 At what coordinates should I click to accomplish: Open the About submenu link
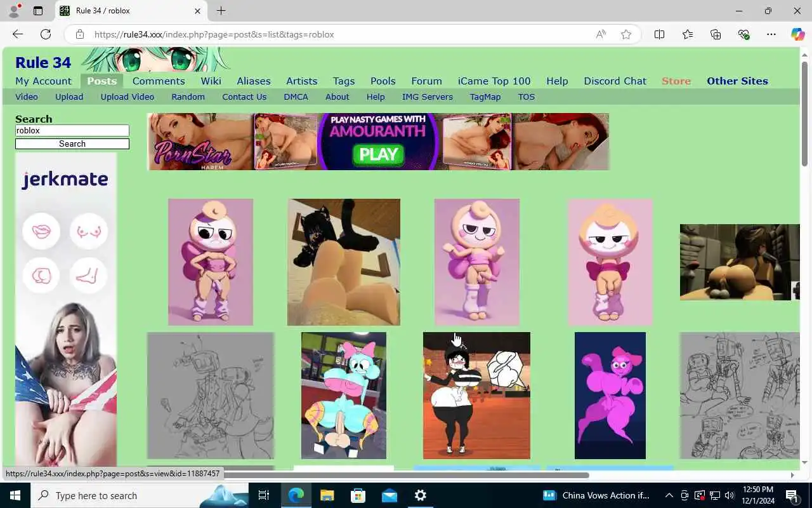337,97
